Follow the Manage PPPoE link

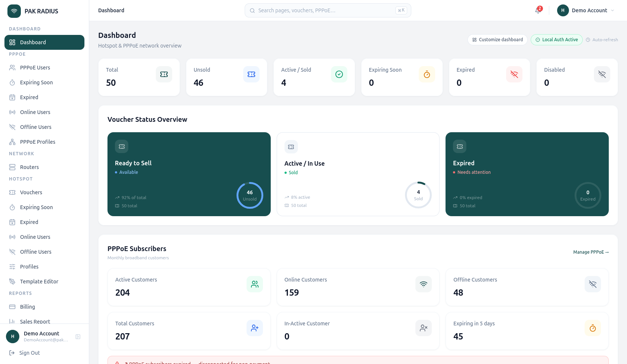point(591,252)
